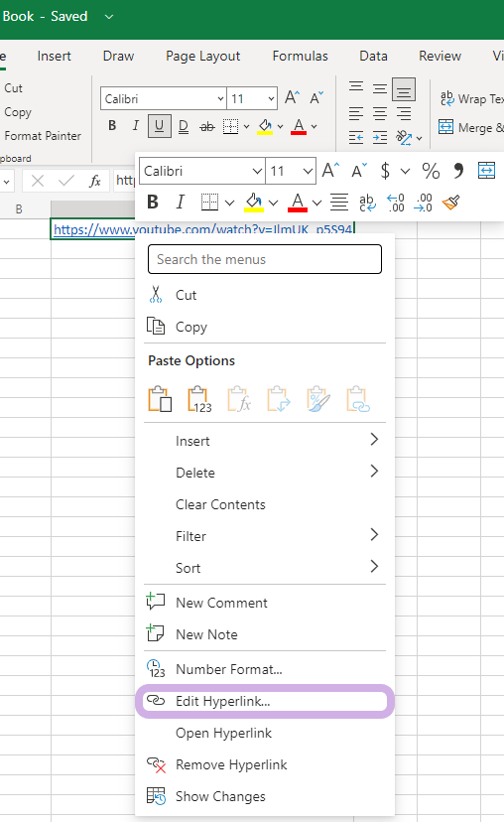This screenshot has width=504, height=822.
Task: Click formula bar cancel X icon
Action: point(37,182)
